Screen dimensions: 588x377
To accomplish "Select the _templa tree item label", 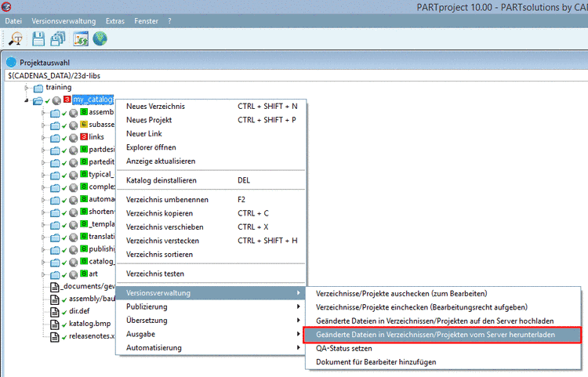I will coord(102,224).
